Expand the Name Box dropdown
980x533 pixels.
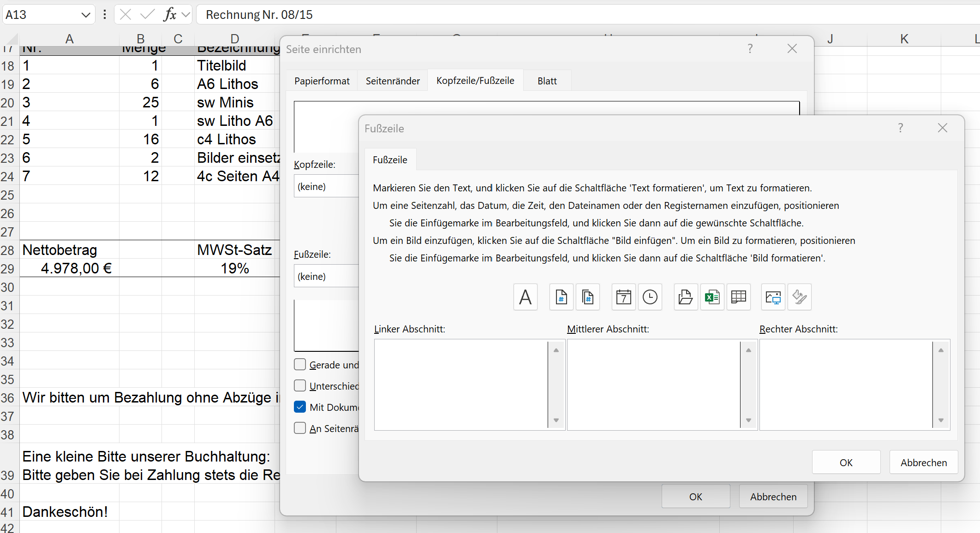click(85, 15)
